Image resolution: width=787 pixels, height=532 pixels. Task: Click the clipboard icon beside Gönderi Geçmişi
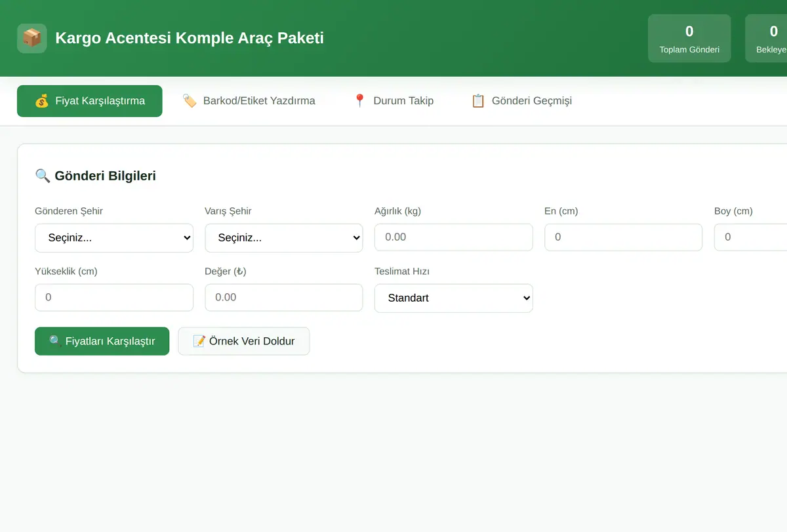pyautogui.click(x=478, y=101)
